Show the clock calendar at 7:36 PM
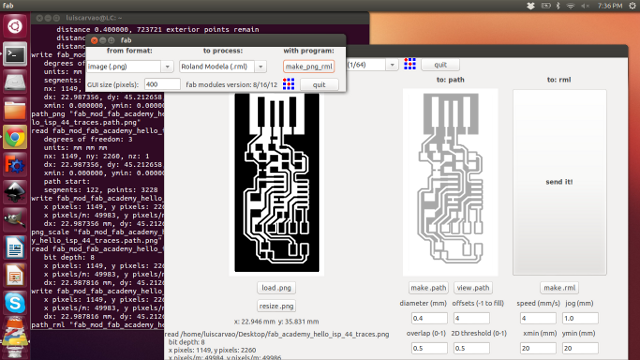Image resolution: width=640 pixels, height=360 pixels. coord(610,6)
